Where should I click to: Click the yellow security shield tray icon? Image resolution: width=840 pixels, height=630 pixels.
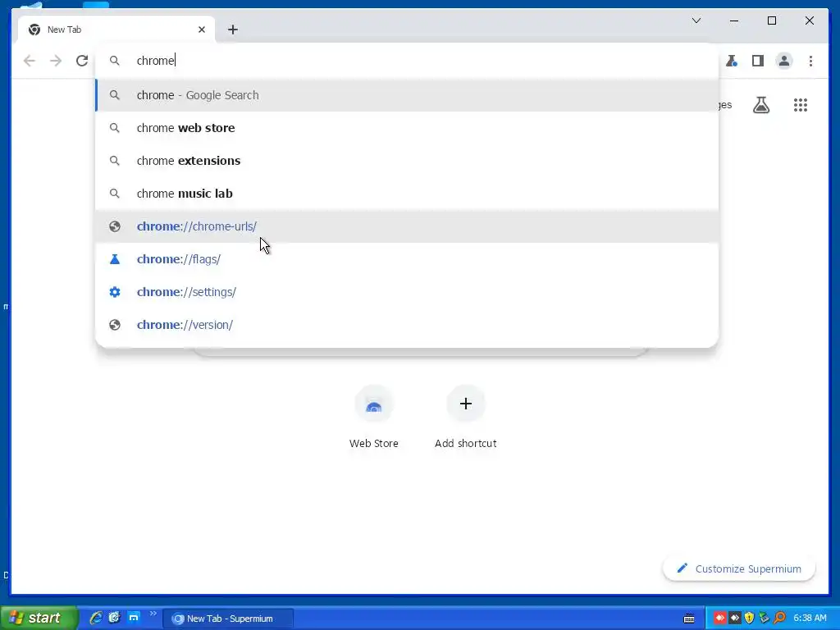coord(750,619)
